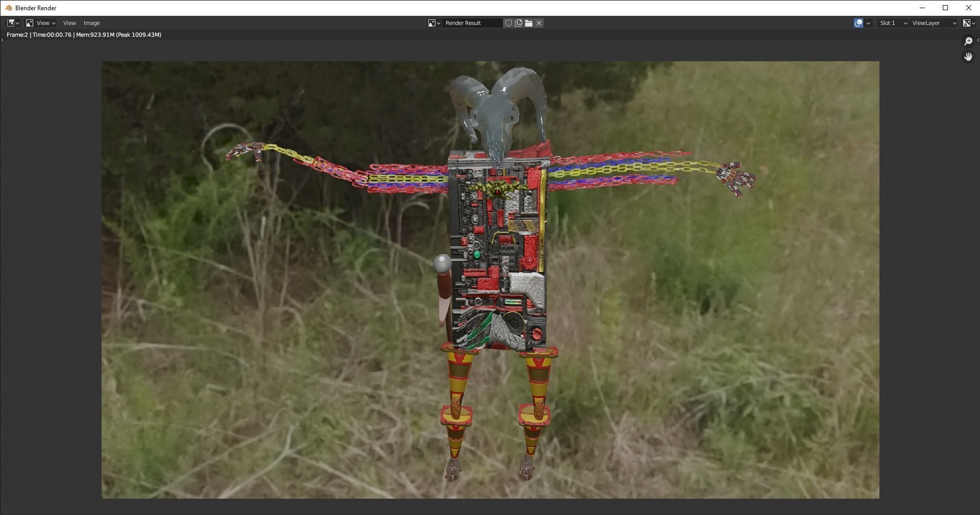Create a new image with the copy-page icon
Viewport: 980px width, 515px height.
pyautogui.click(x=519, y=22)
